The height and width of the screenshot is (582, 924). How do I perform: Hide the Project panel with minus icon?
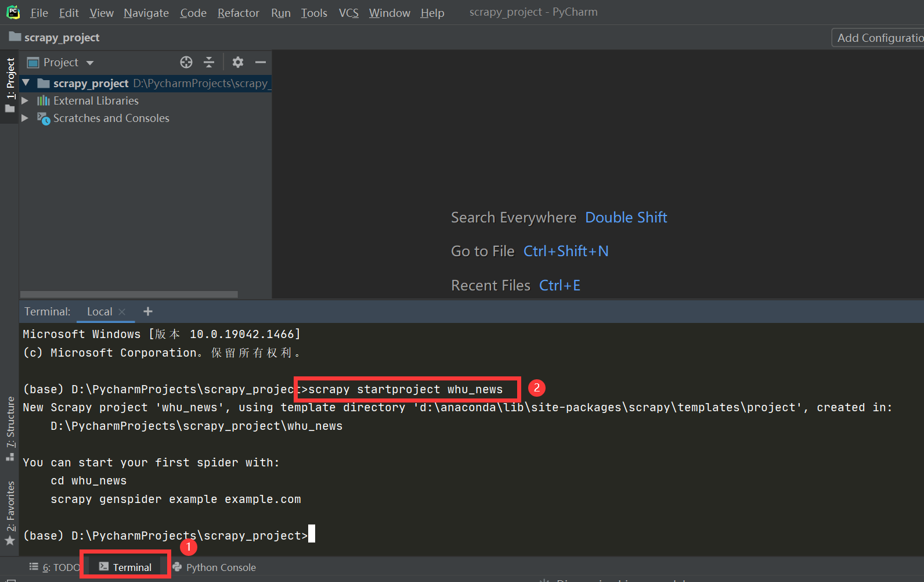pyautogui.click(x=261, y=62)
